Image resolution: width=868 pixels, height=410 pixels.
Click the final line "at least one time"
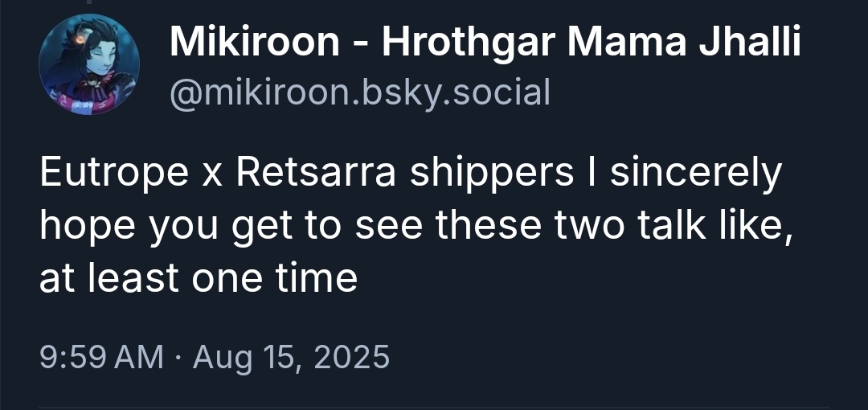[198, 278]
